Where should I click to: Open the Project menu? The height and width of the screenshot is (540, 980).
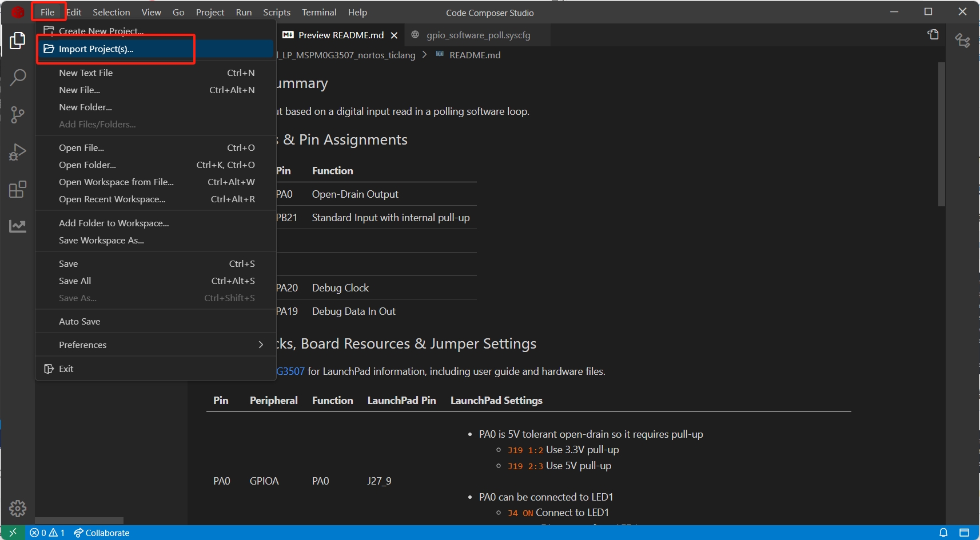click(210, 12)
